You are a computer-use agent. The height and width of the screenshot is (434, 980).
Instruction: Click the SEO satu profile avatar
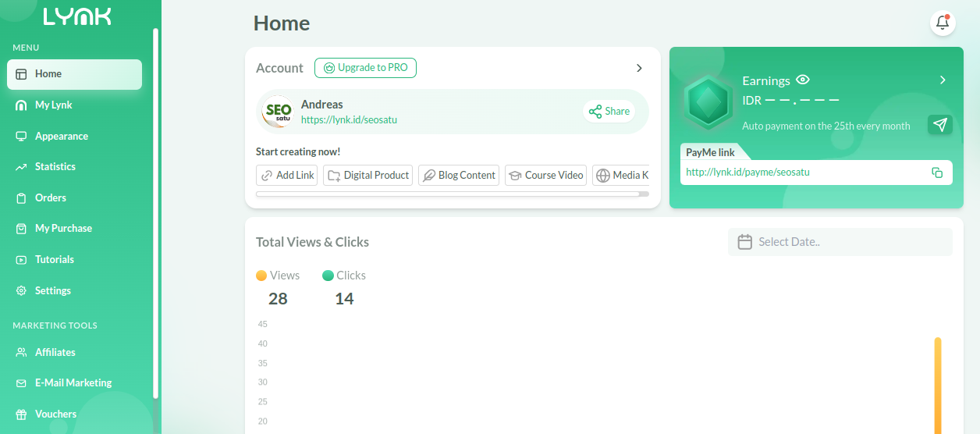(x=279, y=112)
